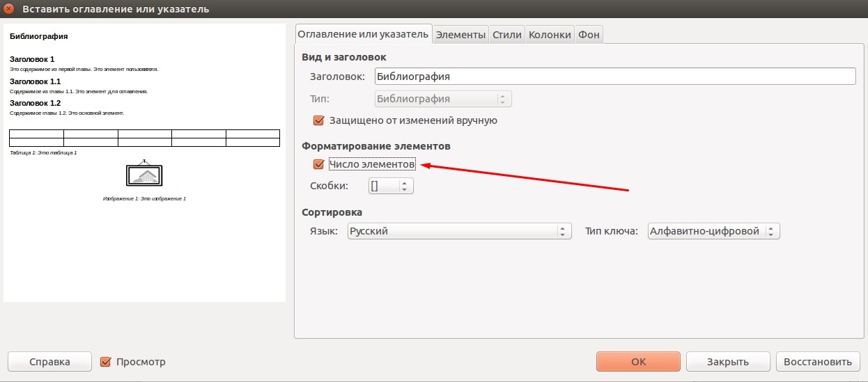Screen dimensions: 868x382
Task: Close the dialog with the title bar X
Action: click(9, 9)
